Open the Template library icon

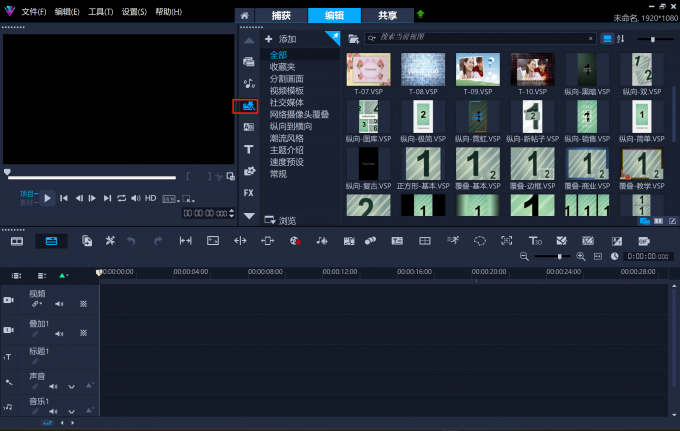(248, 106)
